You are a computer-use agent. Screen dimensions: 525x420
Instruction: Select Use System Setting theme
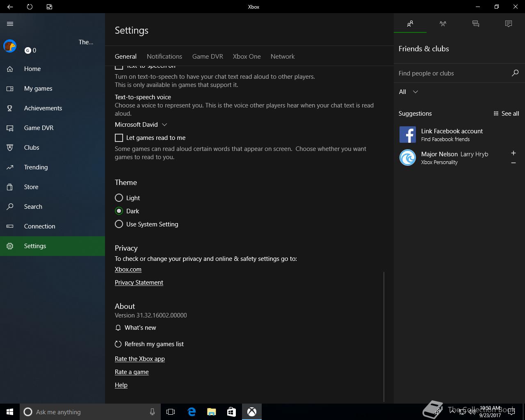[119, 224]
